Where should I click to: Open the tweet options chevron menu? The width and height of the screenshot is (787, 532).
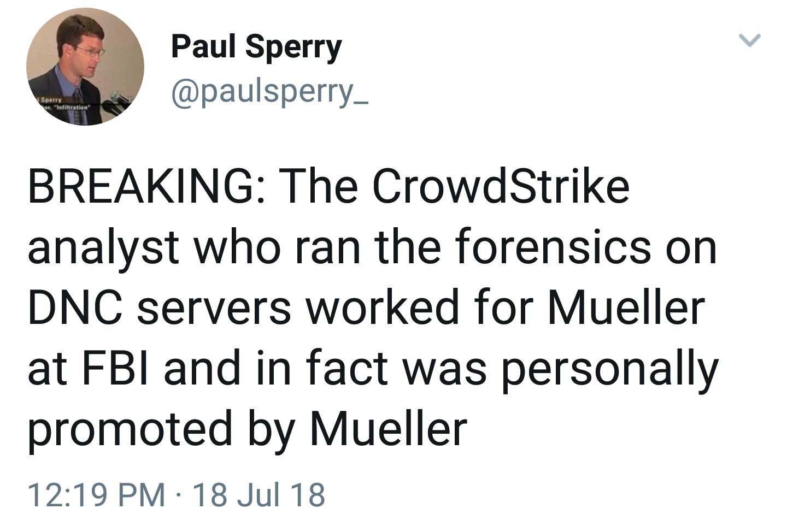pyautogui.click(x=750, y=40)
